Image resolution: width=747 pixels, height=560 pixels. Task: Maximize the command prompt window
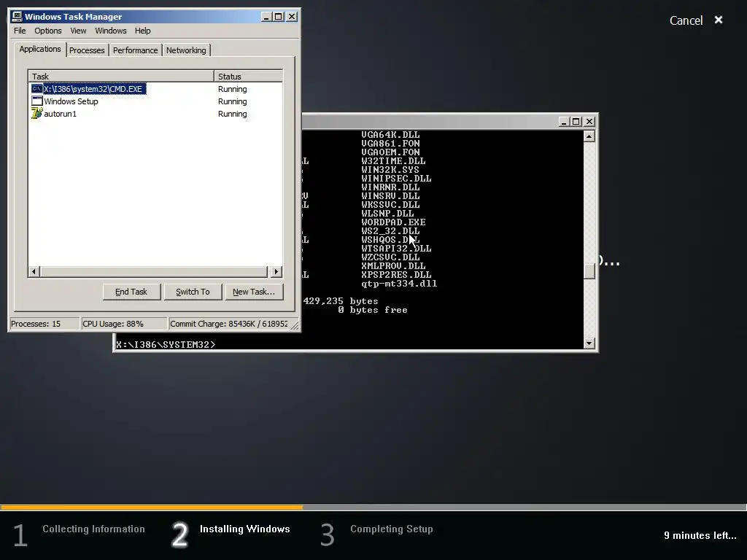576,122
